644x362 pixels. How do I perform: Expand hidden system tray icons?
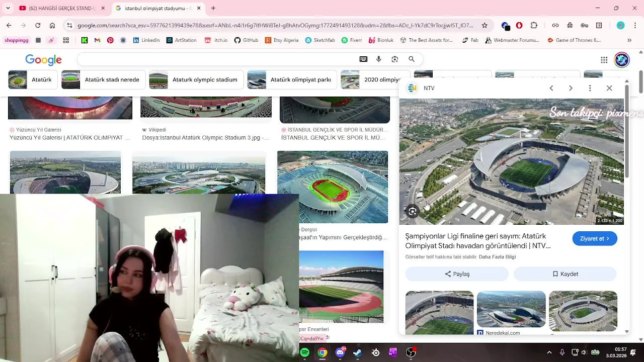[549, 352]
